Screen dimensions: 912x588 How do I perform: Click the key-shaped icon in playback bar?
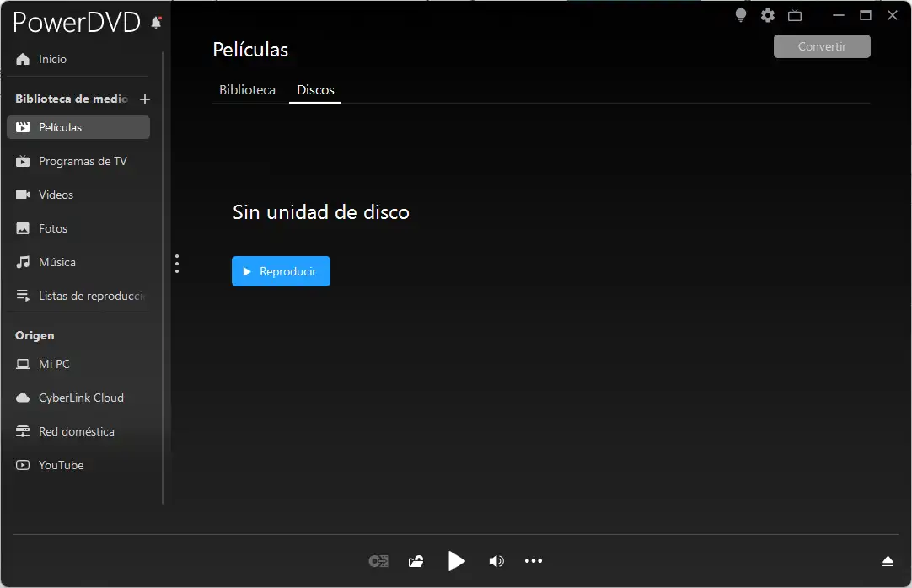coord(378,561)
